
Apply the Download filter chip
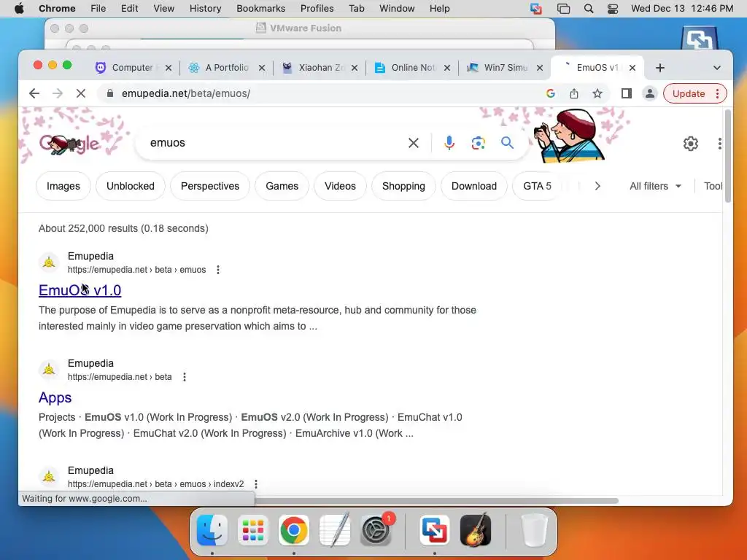point(474,186)
